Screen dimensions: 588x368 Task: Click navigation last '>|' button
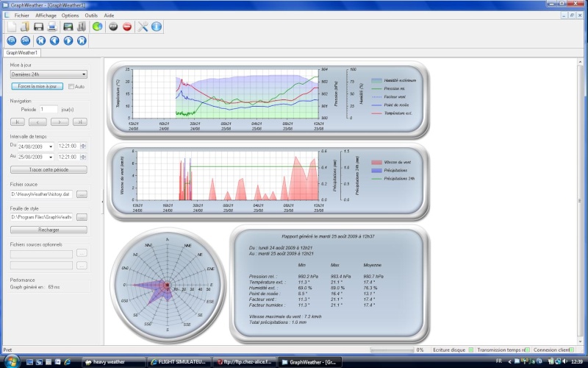[x=80, y=121]
